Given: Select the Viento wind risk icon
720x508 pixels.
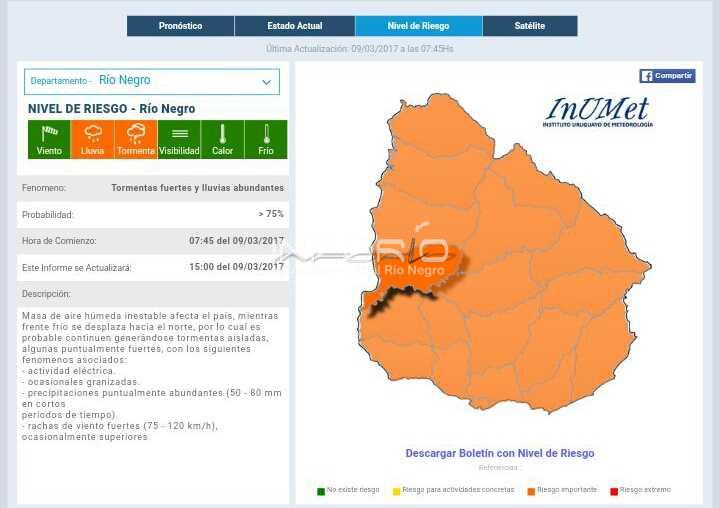Looking at the screenshot, I should click(x=49, y=139).
